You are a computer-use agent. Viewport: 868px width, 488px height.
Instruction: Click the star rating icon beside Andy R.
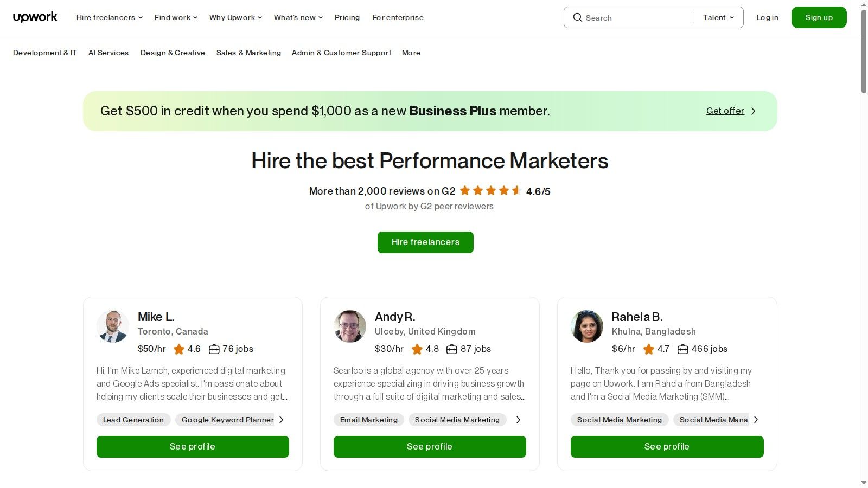[418, 349]
